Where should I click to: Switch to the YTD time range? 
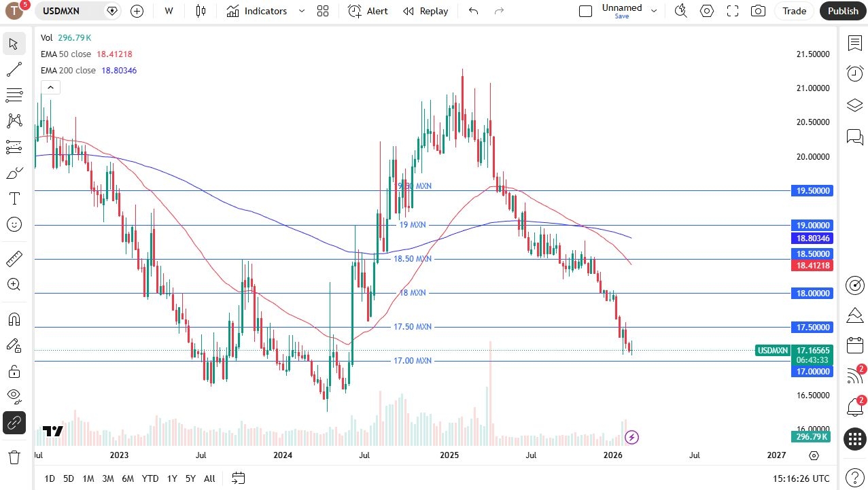[150, 478]
